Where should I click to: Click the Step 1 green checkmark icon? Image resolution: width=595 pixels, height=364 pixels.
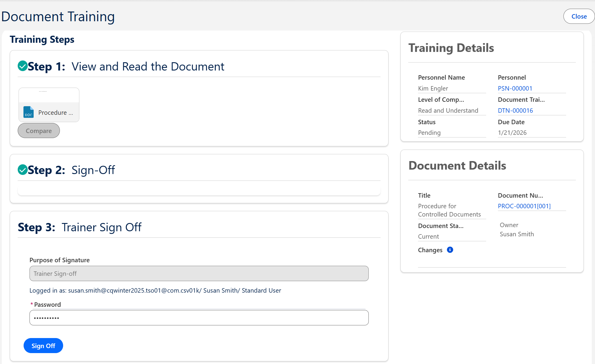tap(23, 66)
